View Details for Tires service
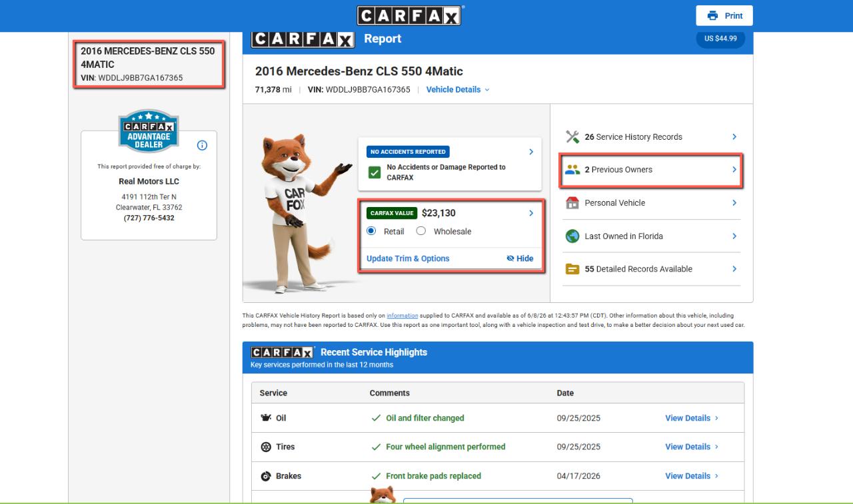The height and width of the screenshot is (504, 853). 692,447
